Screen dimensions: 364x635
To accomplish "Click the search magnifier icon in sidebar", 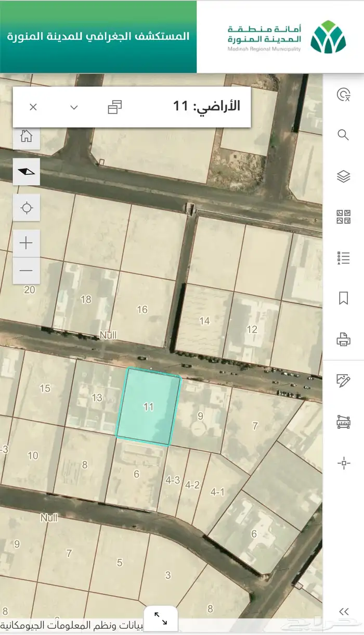I will coord(343,135).
